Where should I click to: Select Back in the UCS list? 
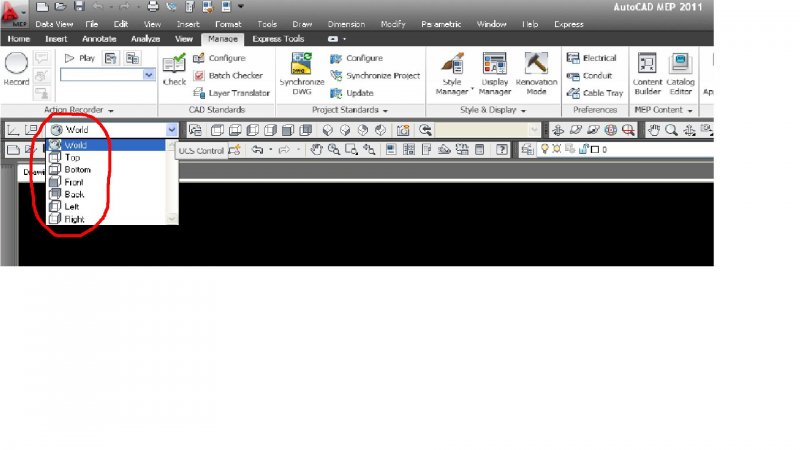pyautogui.click(x=106, y=194)
